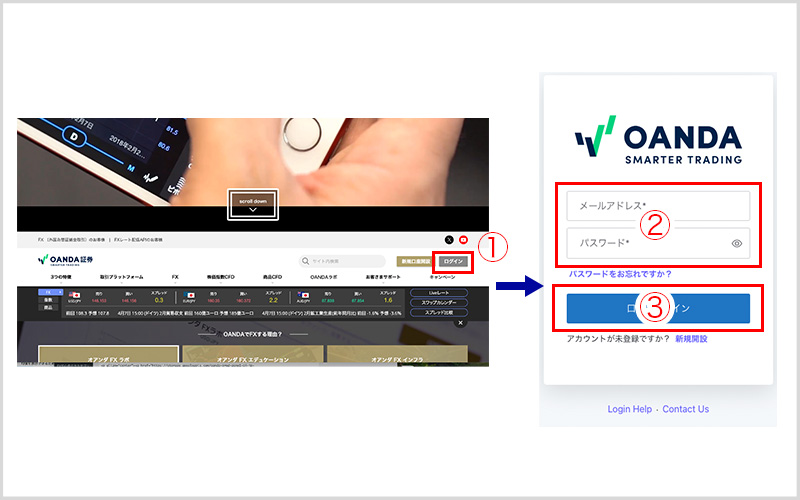800x500 pixels.
Task: Open the 3つの特徴 menu
Action: [61, 277]
